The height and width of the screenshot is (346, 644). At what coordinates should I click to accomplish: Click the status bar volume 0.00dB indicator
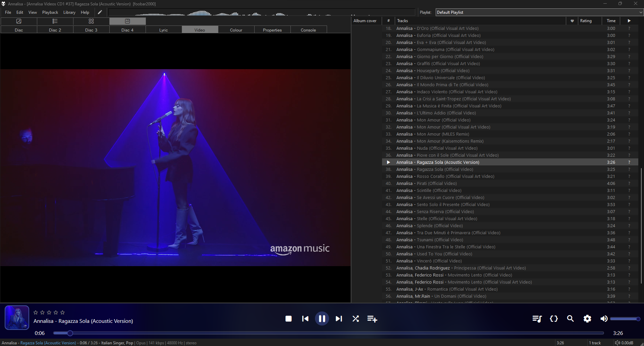point(624,343)
